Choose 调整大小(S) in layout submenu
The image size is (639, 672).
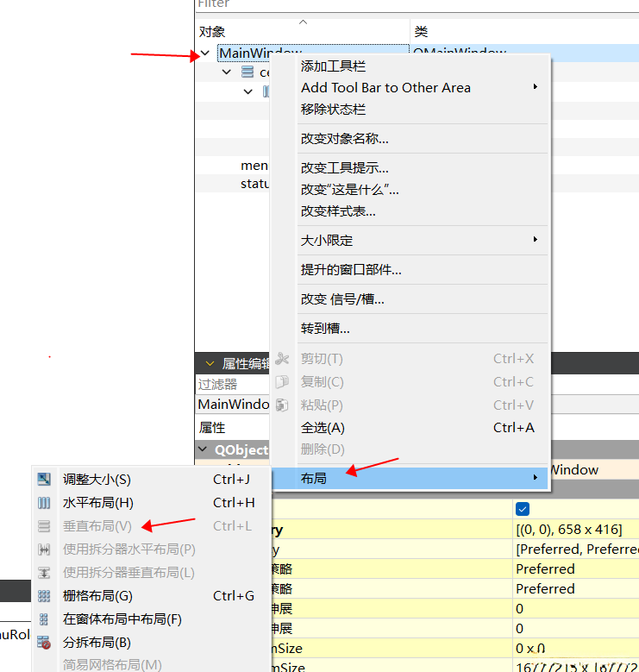pyautogui.click(x=97, y=479)
